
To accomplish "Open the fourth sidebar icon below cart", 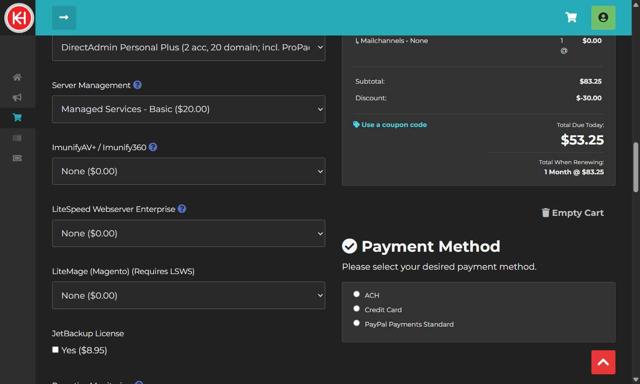I will (17, 138).
